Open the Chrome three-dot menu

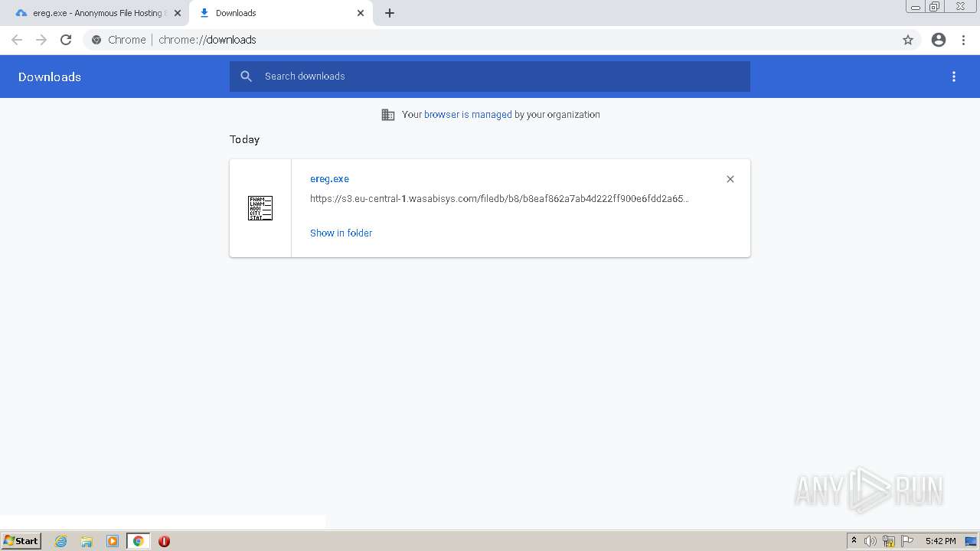point(963,40)
